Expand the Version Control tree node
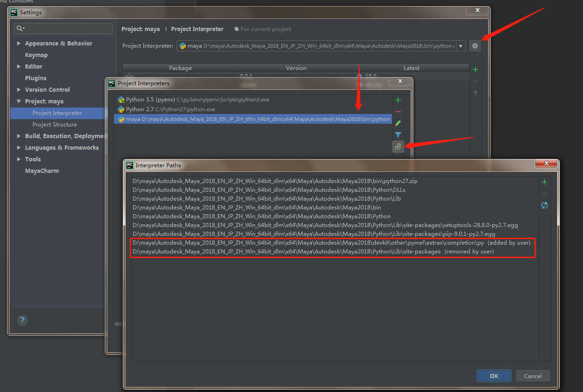This screenshot has width=583, height=392. click(19, 90)
